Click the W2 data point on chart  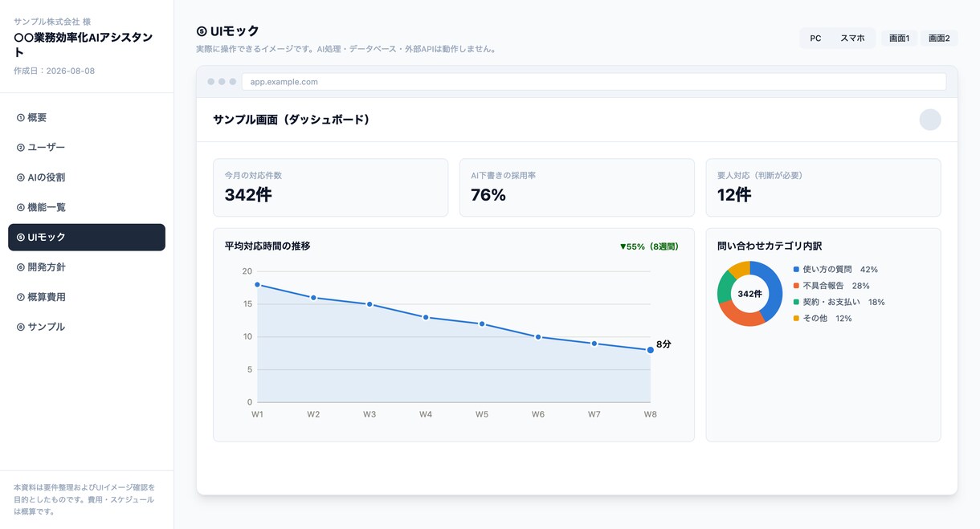point(313,298)
